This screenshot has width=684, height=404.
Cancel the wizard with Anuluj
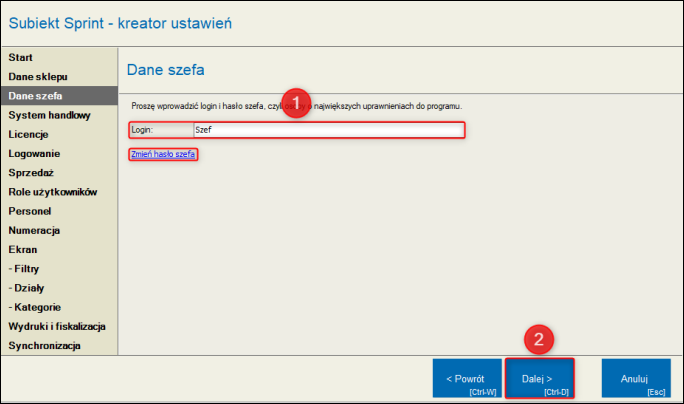coord(636,378)
